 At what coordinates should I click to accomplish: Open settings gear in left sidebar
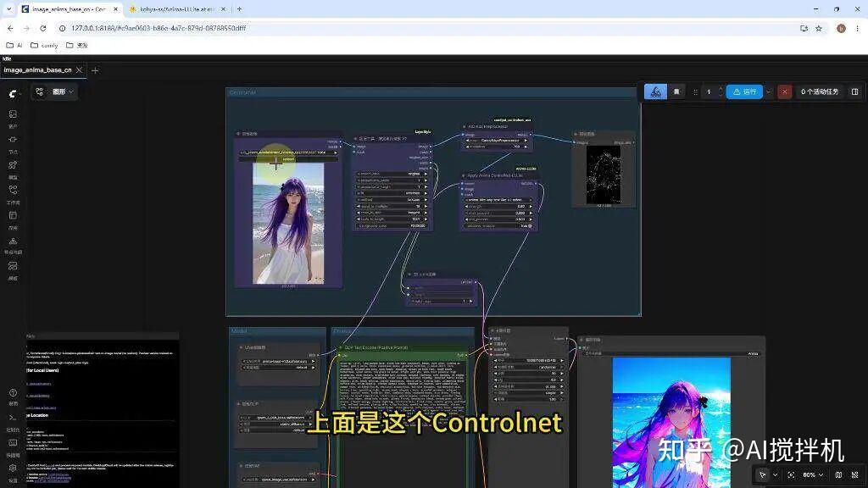pos(13,468)
